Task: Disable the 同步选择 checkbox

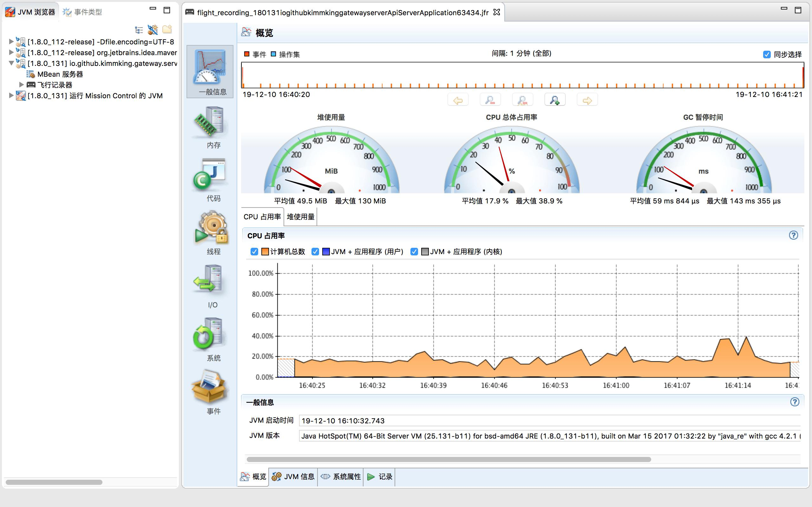Action: click(x=767, y=54)
